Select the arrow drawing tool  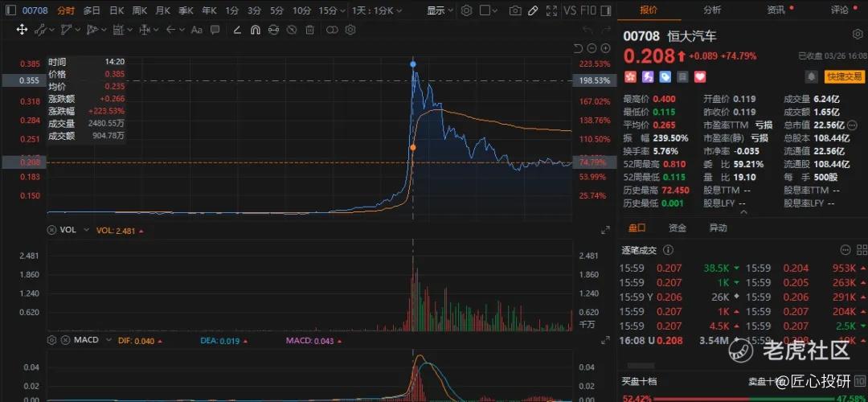tap(170, 30)
